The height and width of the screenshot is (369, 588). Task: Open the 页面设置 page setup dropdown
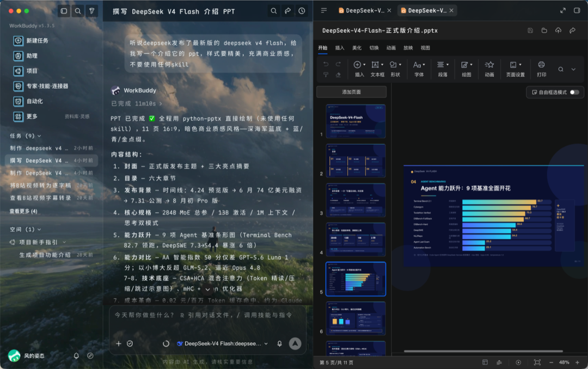[516, 69]
